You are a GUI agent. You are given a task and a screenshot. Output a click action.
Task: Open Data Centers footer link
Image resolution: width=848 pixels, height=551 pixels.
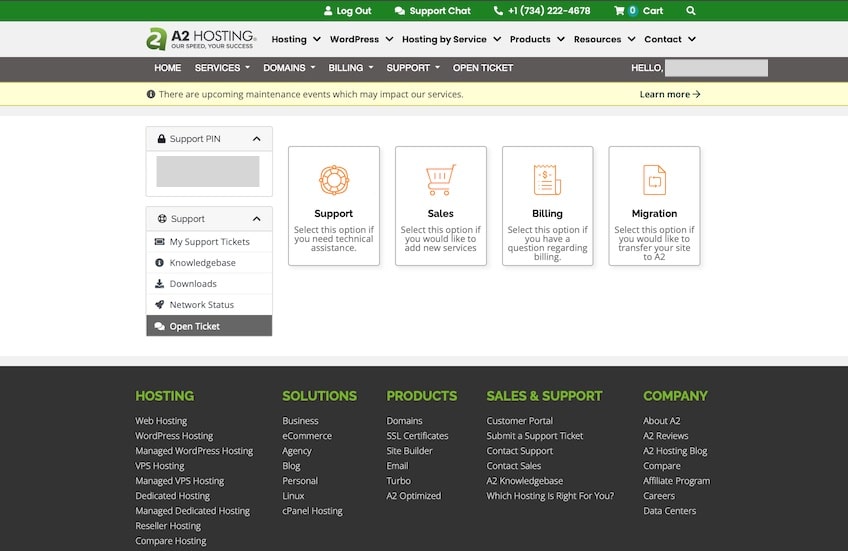pos(670,510)
